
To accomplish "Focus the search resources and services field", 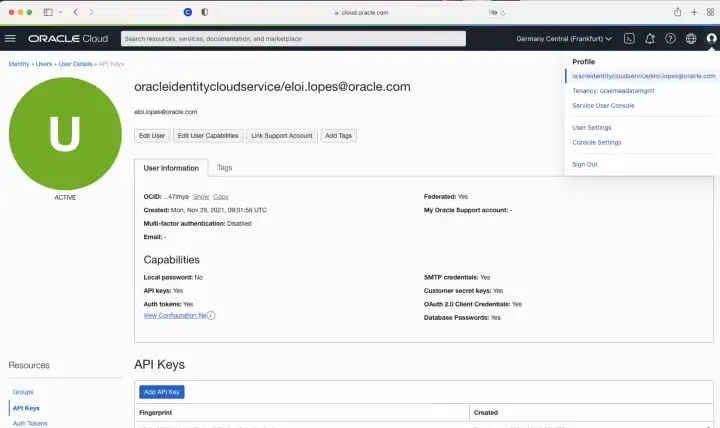I will tap(293, 39).
